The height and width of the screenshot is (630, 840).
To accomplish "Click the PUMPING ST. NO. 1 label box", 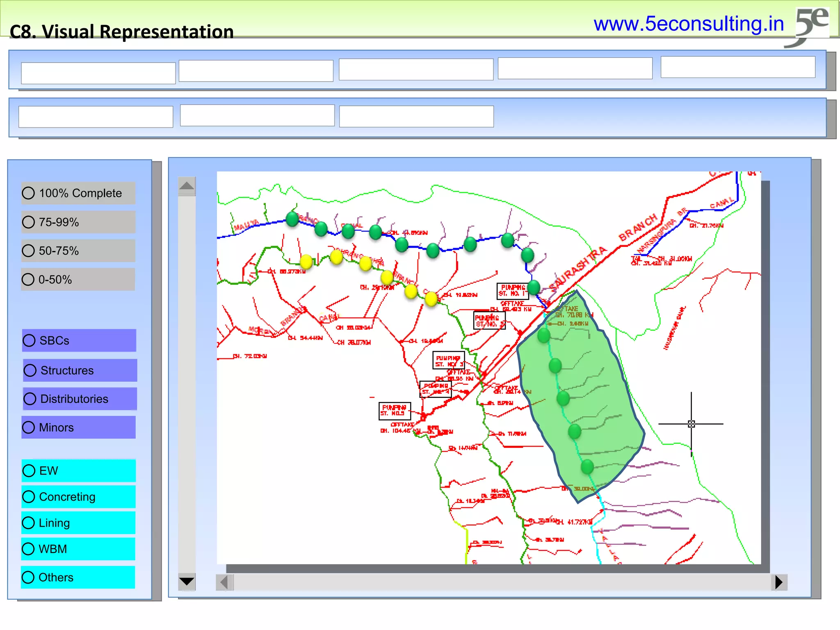I will [512, 291].
